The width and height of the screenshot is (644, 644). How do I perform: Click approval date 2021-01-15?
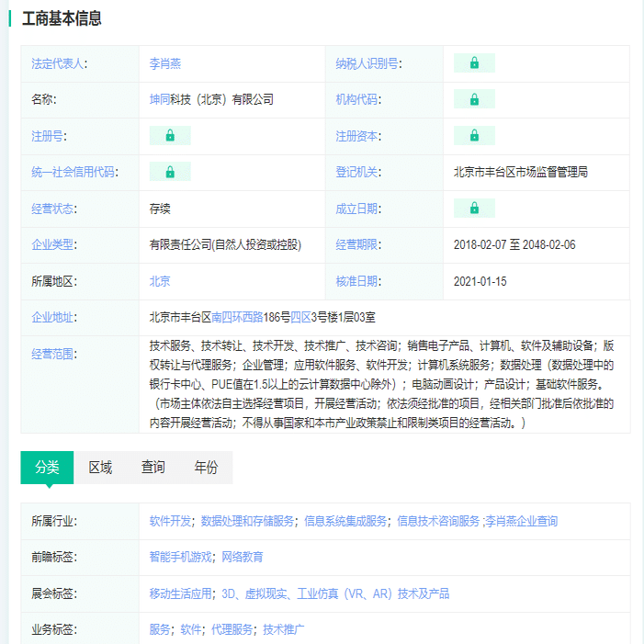480,281
